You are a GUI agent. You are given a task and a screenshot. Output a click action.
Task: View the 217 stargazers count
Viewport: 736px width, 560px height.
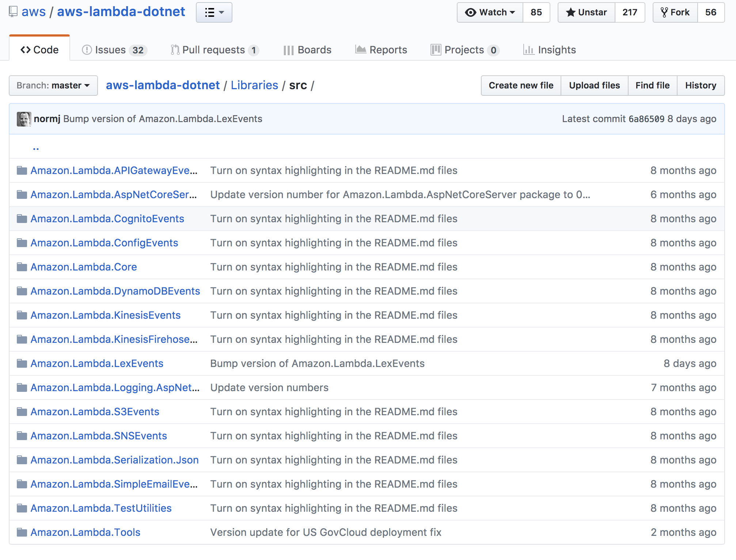630,12
